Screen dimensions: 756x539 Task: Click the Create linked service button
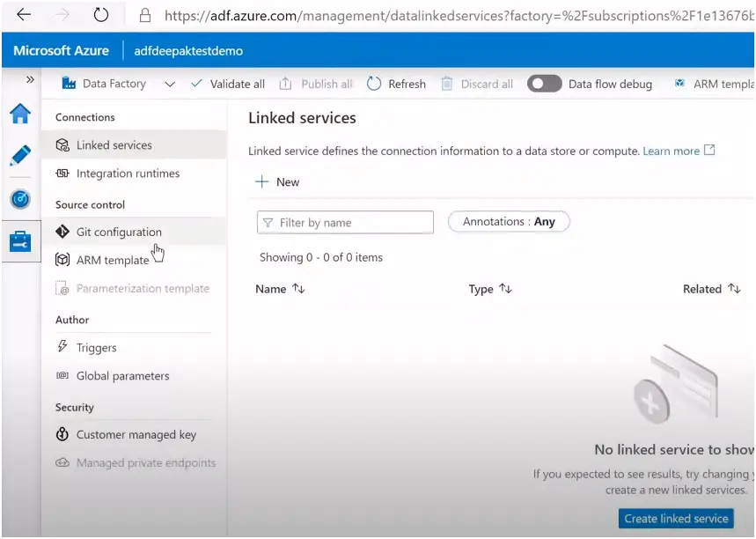(x=676, y=519)
